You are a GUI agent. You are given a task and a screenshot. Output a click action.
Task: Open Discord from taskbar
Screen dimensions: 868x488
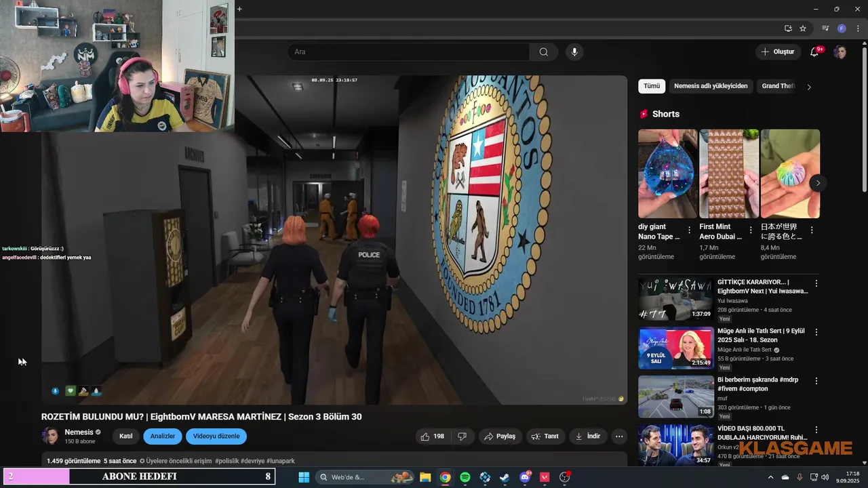click(525, 477)
